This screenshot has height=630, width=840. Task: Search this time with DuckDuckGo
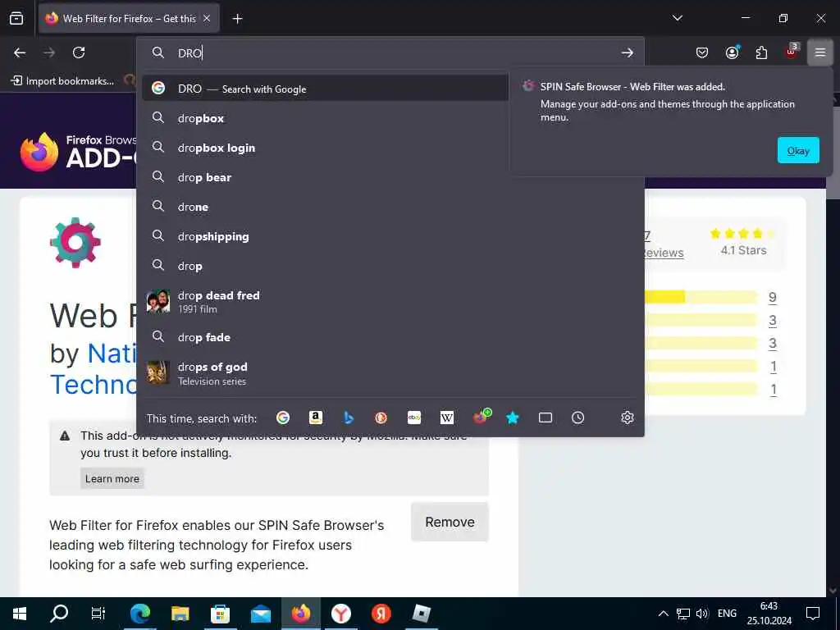tap(381, 418)
